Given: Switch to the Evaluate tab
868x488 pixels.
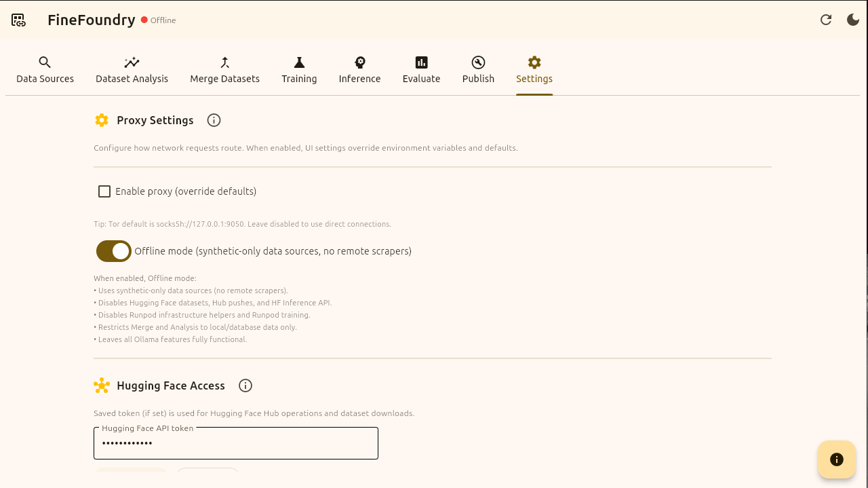Looking at the screenshot, I should (x=422, y=71).
